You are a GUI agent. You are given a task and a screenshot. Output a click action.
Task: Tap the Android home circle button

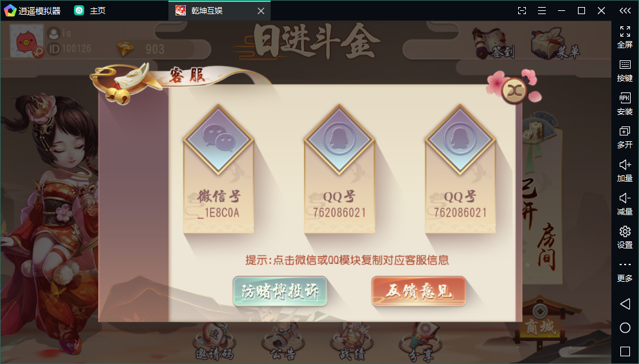click(x=625, y=328)
